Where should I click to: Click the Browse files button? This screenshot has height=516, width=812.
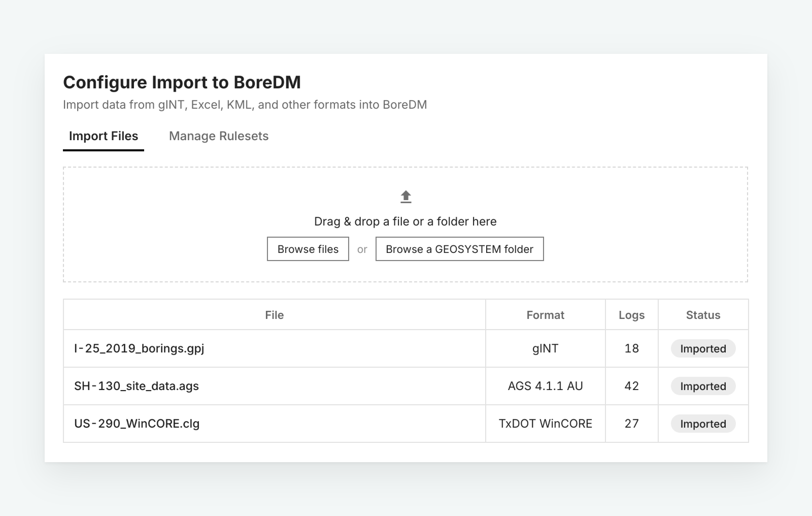point(308,249)
